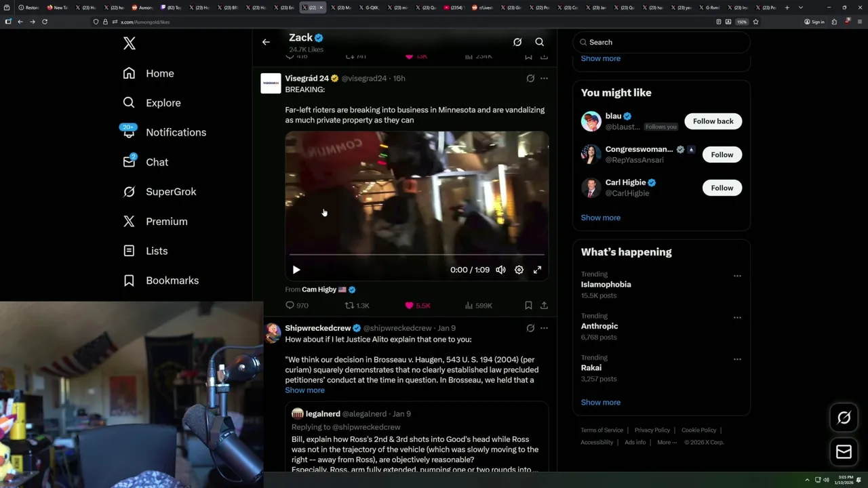
Task: Open options for Anthropic trend
Action: pos(737,317)
